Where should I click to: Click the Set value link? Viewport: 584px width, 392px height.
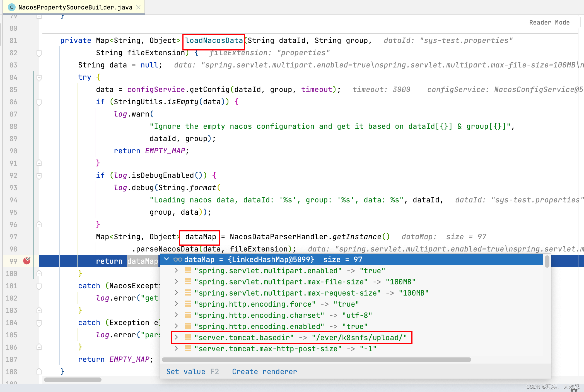[x=186, y=372]
